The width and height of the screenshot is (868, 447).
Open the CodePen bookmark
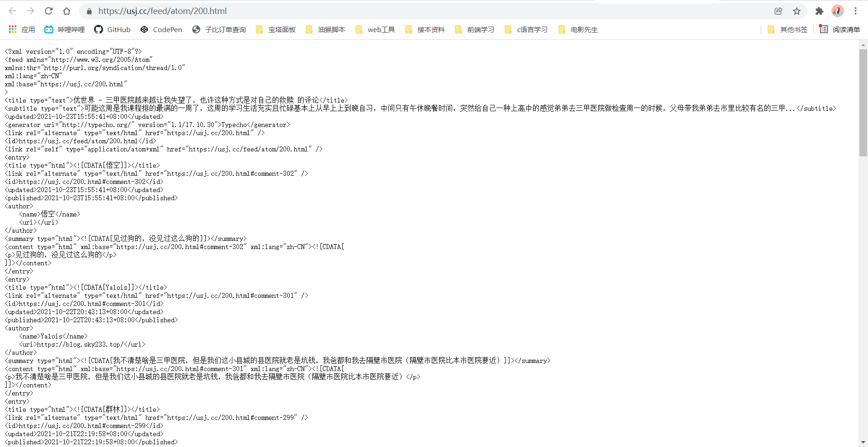point(161,29)
